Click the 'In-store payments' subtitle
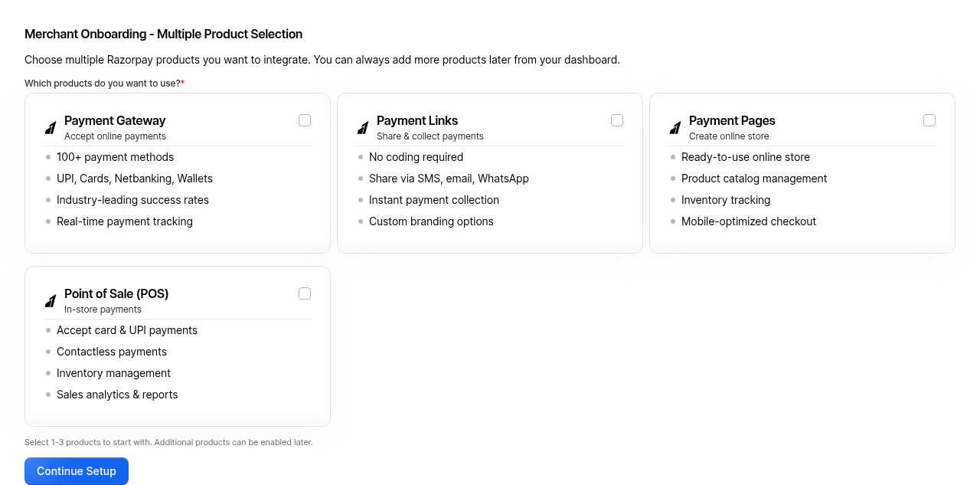 tap(103, 310)
